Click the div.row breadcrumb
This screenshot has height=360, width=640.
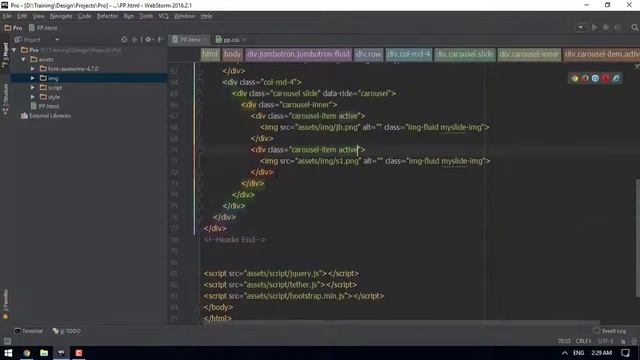click(369, 54)
